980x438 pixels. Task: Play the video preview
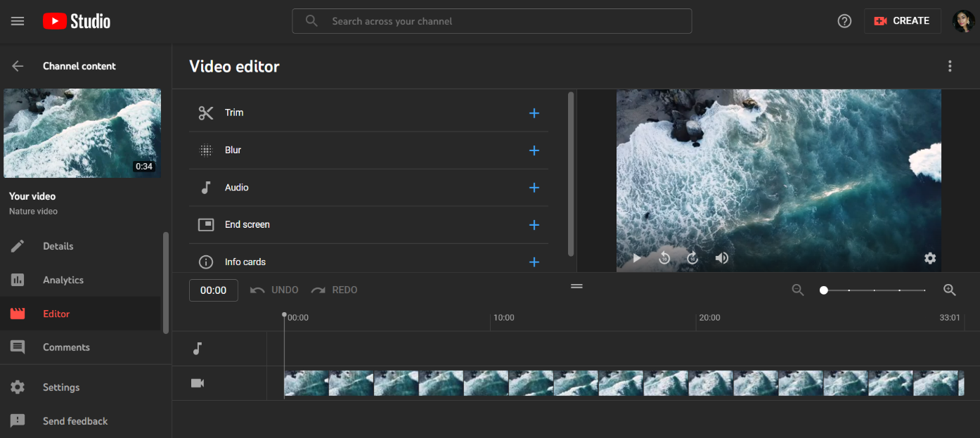tap(636, 258)
